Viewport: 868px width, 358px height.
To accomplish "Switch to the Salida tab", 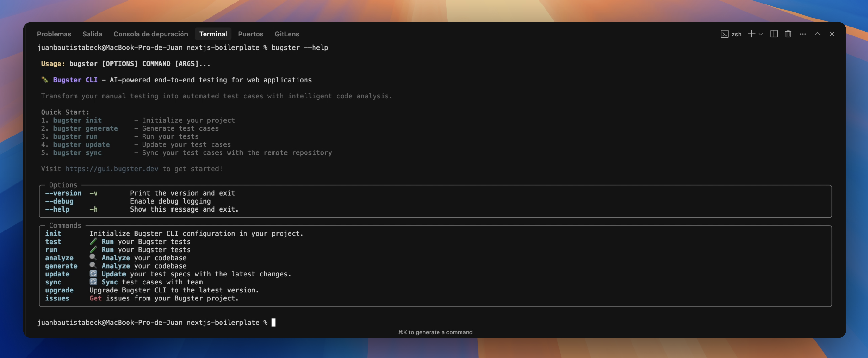I will click(x=92, y=34).
